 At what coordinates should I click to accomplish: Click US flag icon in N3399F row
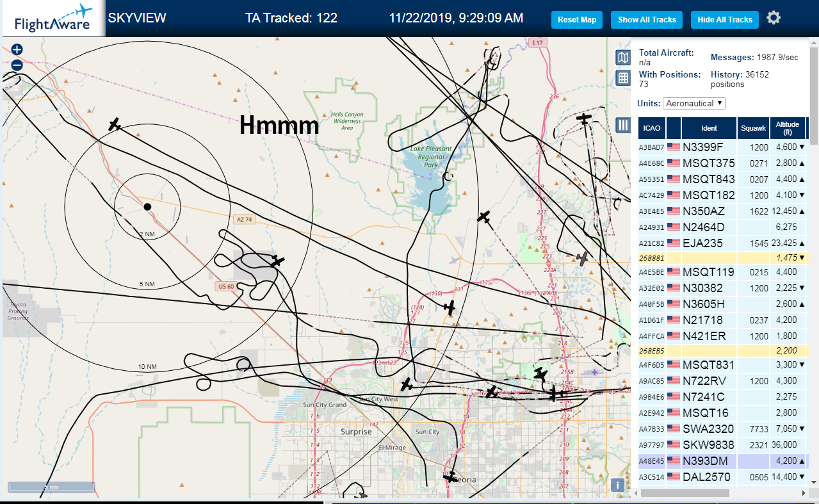pos(674,147)
